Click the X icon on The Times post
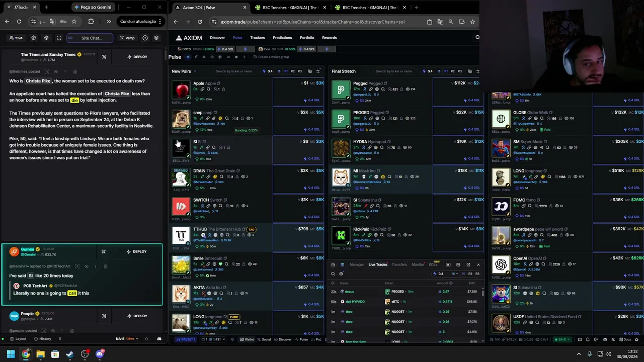 [x=104, y=57]
